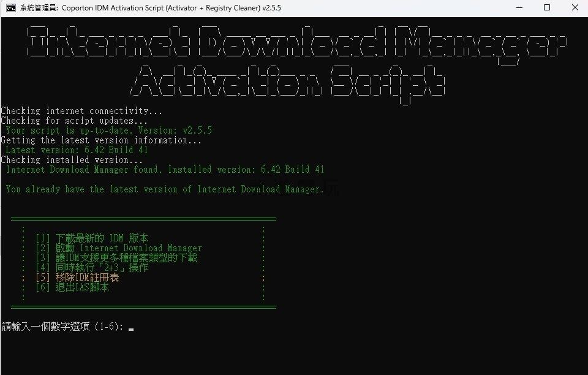Viewport: 588px width, 375px height.
Task: Maximize the console window
Action: click(547, 7)
